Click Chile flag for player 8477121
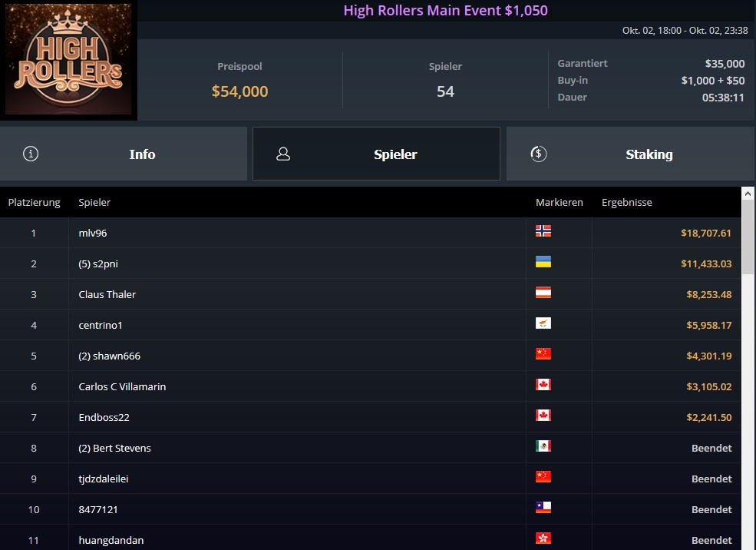The height and width of the screenshot is (550, 756). (543, 508)
